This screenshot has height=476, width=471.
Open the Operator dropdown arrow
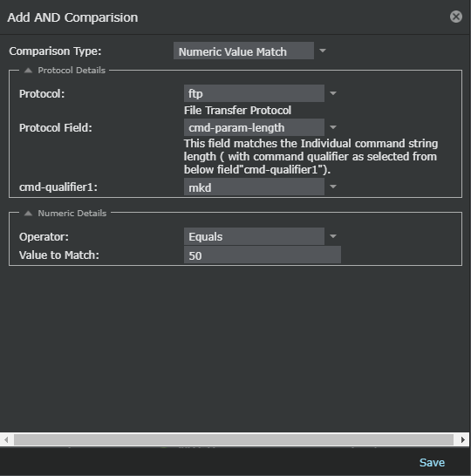pyautogui.click(x=333, y=236)
